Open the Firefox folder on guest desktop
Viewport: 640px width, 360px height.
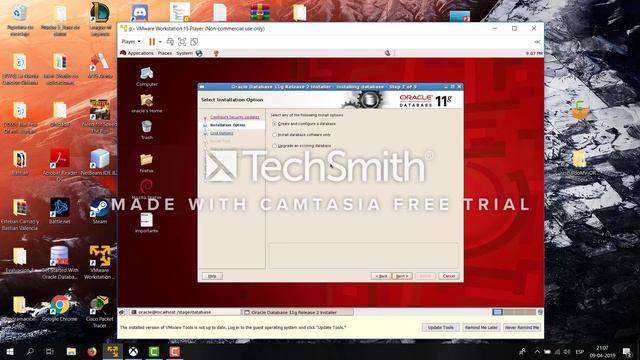tap(147, 162)
